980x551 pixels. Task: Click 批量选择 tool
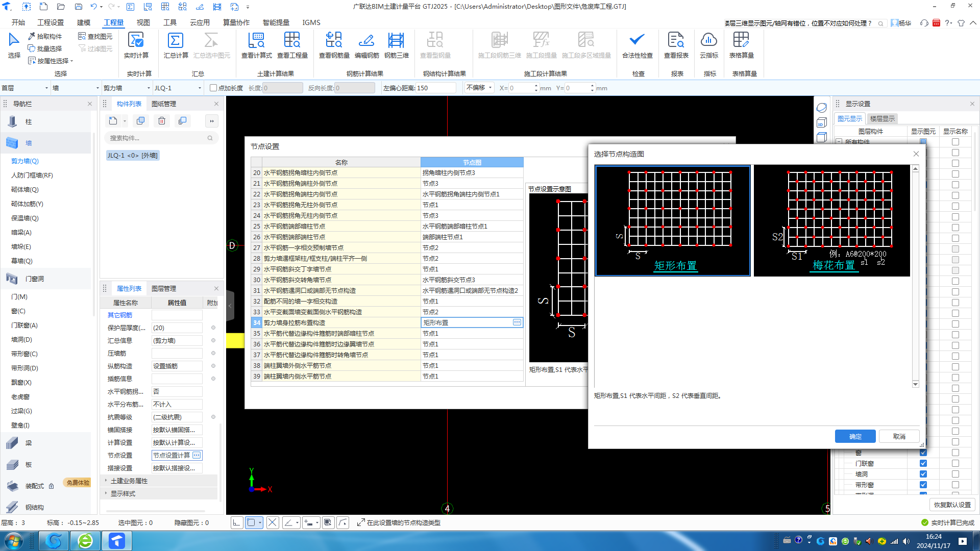point(45,48)
